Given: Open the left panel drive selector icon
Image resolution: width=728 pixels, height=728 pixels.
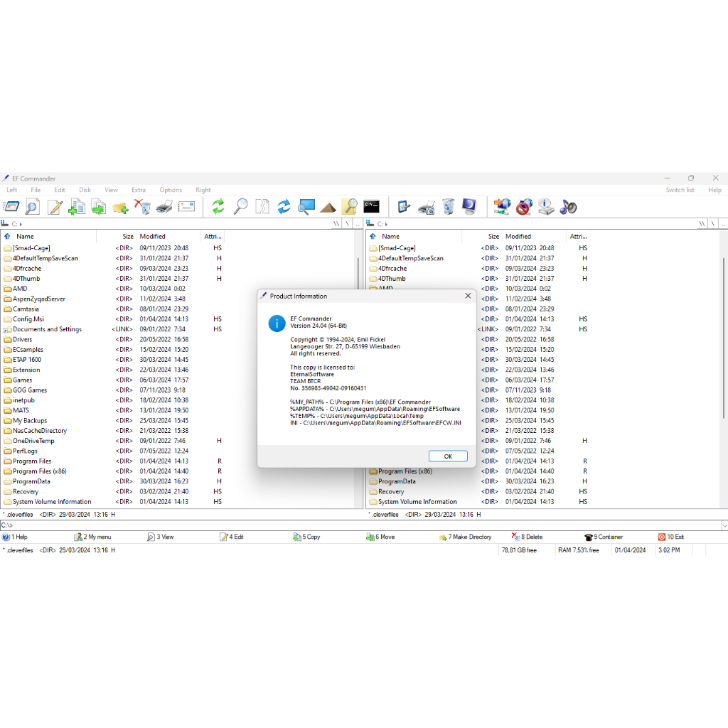Looking at the screenshot, I should pos(5,223).
